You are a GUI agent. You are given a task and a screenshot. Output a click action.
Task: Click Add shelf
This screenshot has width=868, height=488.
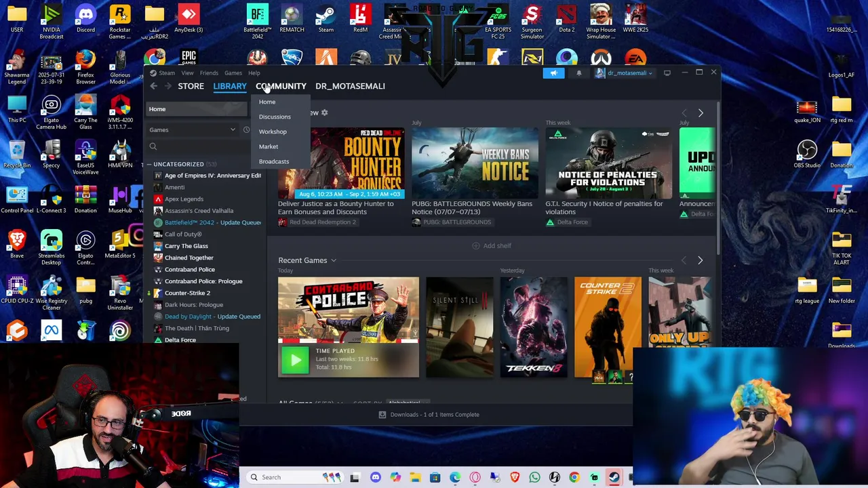coord(492,246)
